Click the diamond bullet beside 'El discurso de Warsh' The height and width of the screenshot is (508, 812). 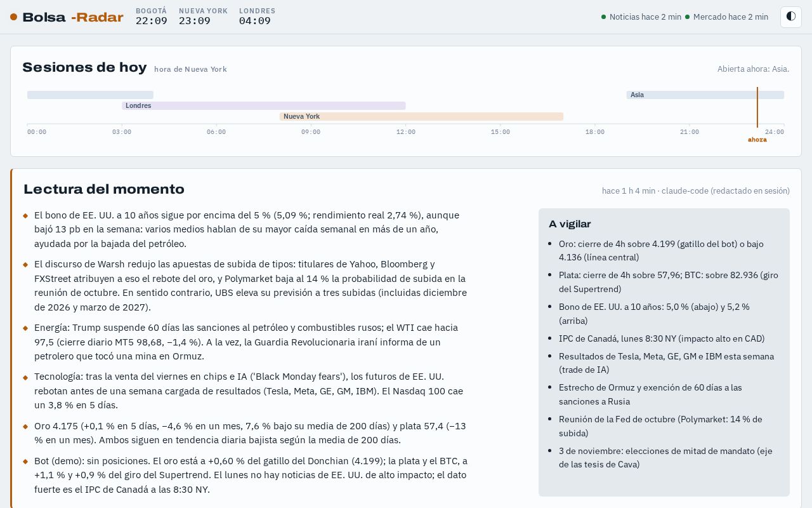(26, 265)
